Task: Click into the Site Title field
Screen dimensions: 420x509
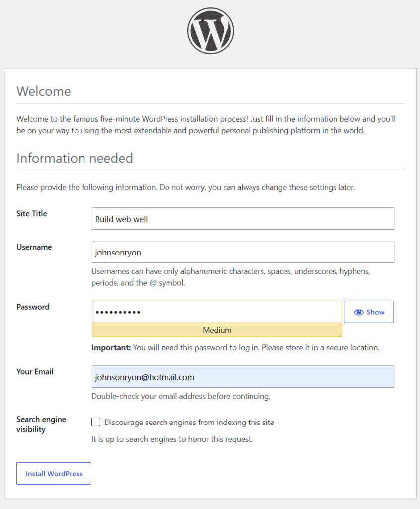Action: [243, 219]
